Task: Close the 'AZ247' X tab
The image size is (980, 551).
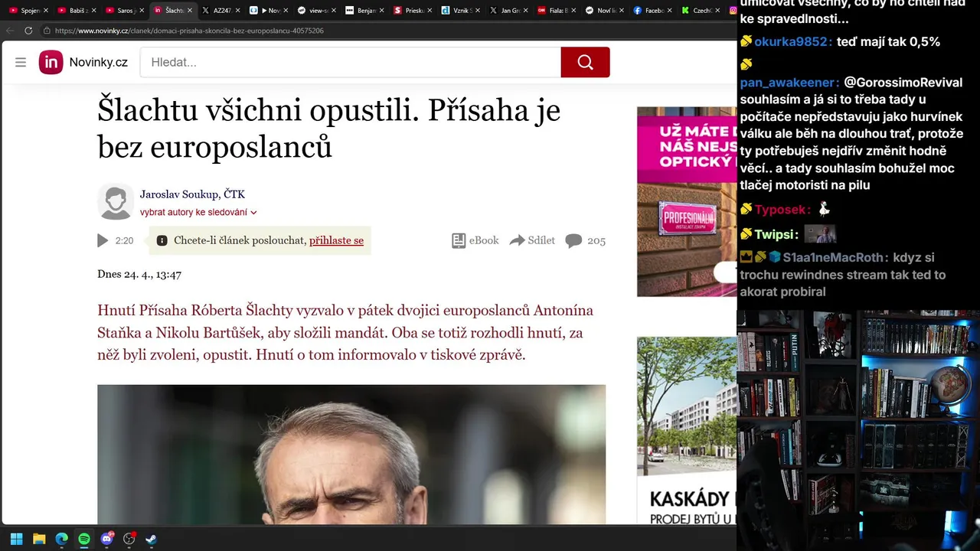Action: (238, 11)
